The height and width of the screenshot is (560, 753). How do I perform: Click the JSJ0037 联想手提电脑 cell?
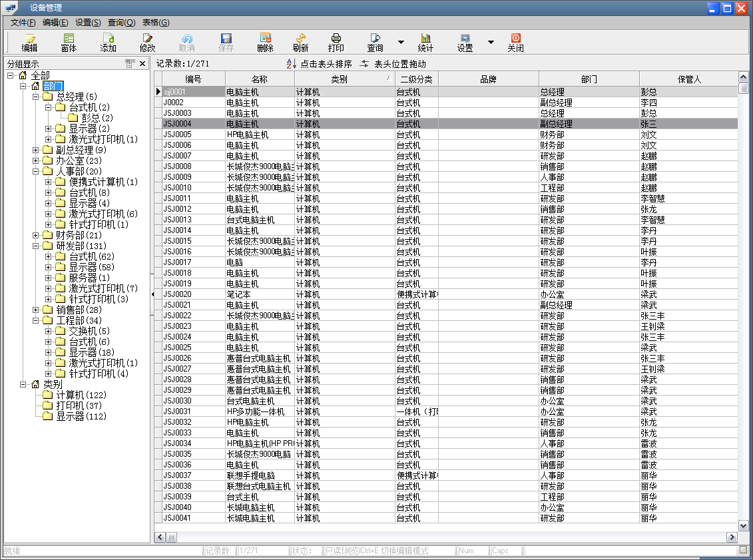(x=260, y=475)
